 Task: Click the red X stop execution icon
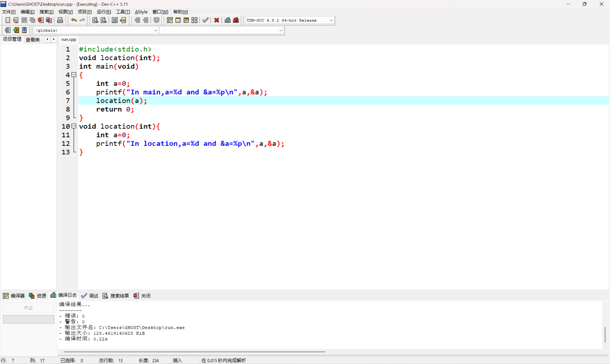(x=217, y=20)
